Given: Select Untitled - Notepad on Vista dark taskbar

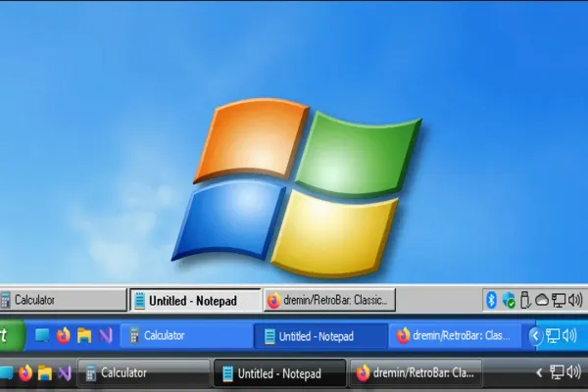Looking at the screenshot, I should click(x=279, y=373).
